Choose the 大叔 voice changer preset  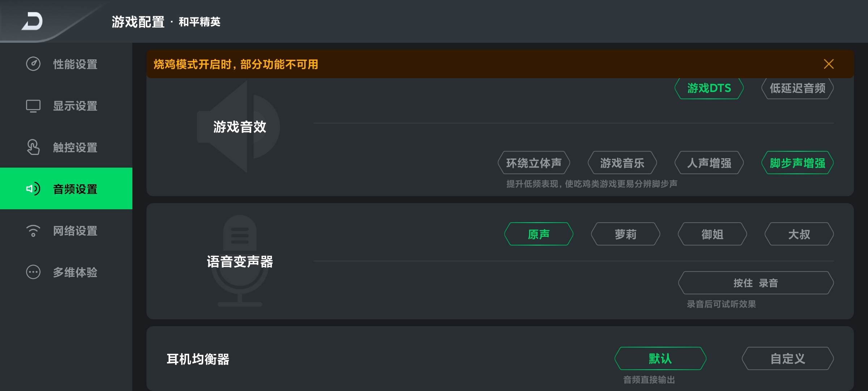tap(799, 234)
